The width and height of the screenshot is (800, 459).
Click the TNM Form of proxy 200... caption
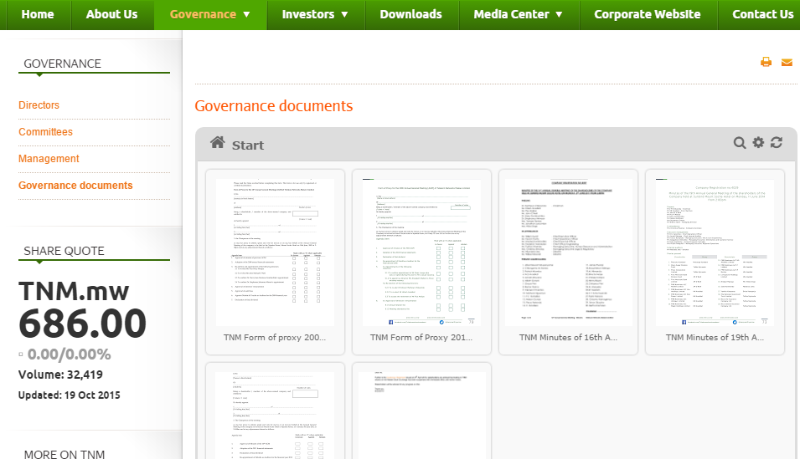tap(274, 337)
